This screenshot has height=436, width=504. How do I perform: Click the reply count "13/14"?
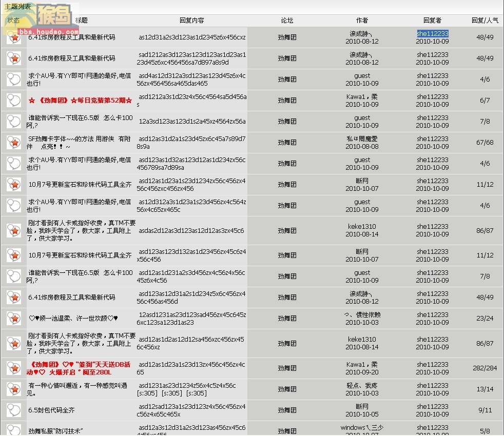coord(484,389)
